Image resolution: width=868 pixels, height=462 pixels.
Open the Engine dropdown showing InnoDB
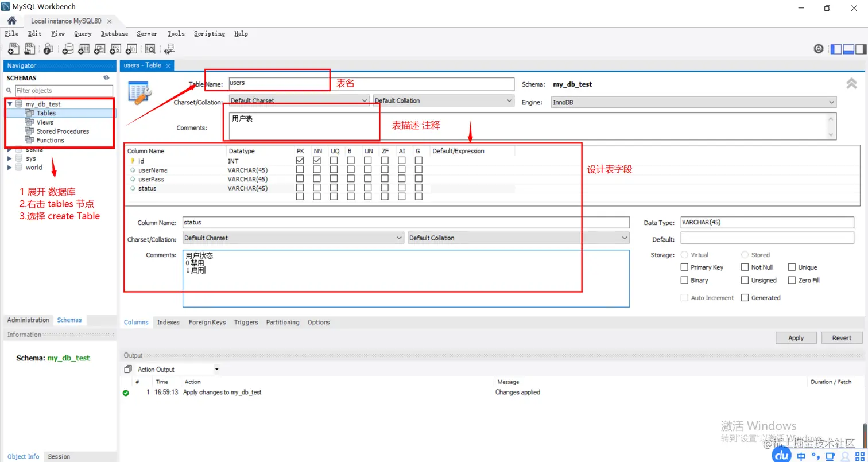coord(830,102)
